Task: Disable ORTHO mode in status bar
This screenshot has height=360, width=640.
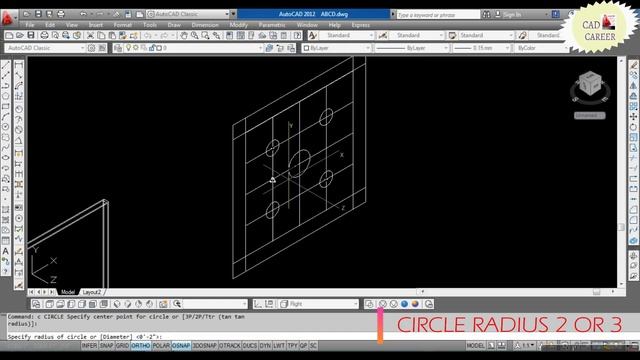Action: [x=141, y=346]
